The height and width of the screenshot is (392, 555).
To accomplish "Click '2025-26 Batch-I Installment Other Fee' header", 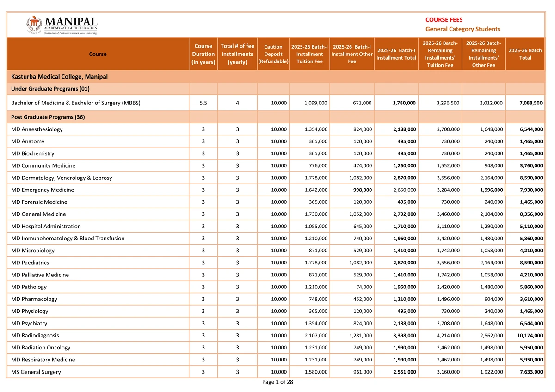I will coord(352,54).
